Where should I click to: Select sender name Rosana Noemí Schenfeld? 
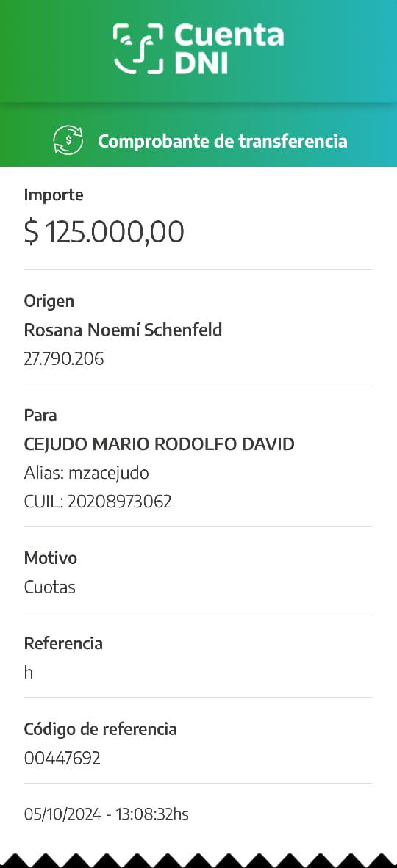pos(123,330)
